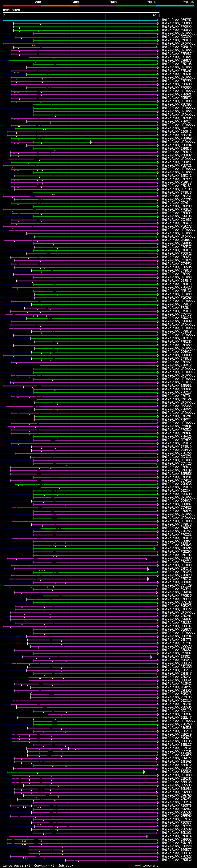Click the UniRef100_Q5ZBC0 label

tap(176, 260)
